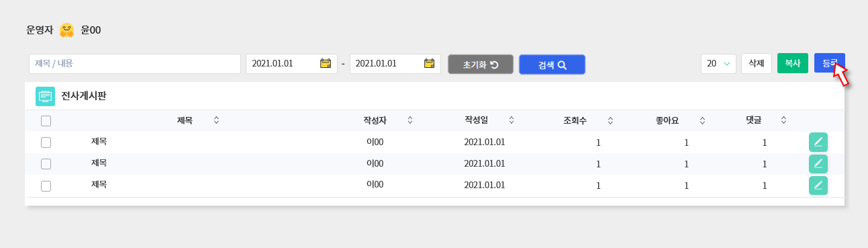Screen dimensions: 868x248
Task: Toggle the select-all header checkbox
Action: click(x=46, y=121)
